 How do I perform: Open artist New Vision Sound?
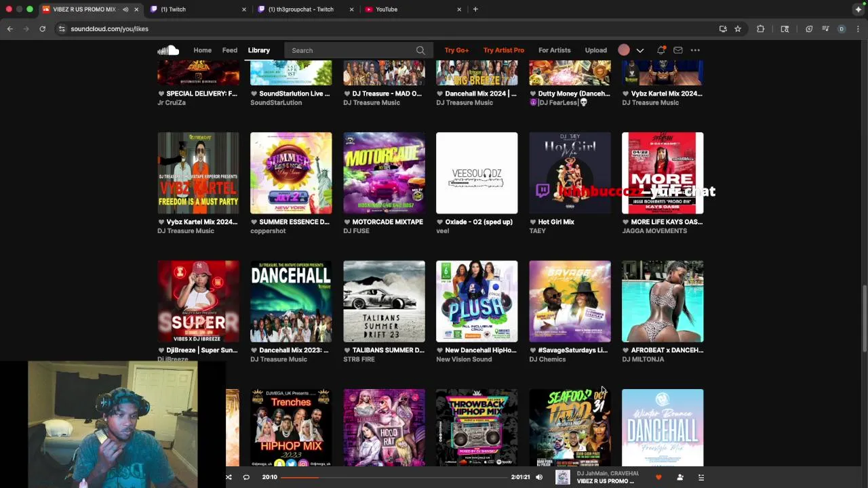464,359
